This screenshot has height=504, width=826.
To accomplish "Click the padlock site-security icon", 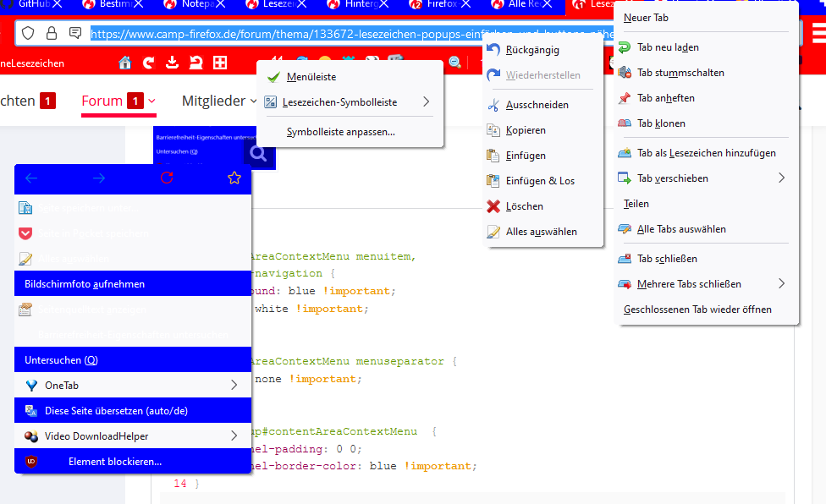I will click(52, 34).
